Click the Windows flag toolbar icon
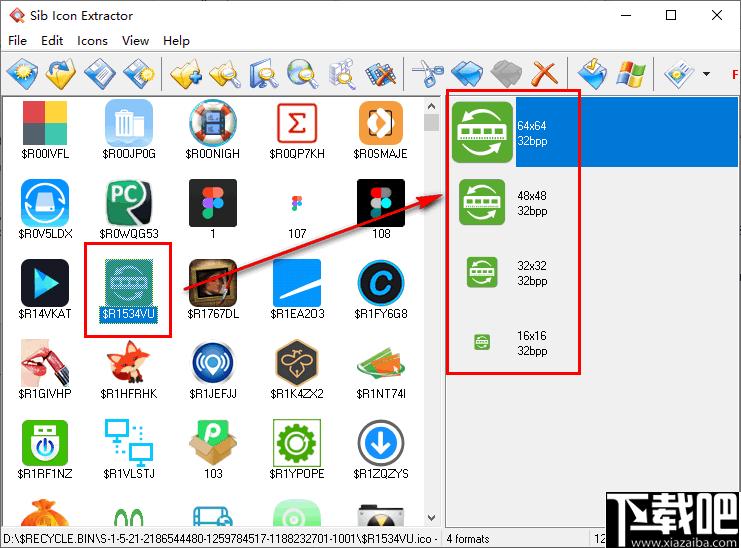 point(630,73)
